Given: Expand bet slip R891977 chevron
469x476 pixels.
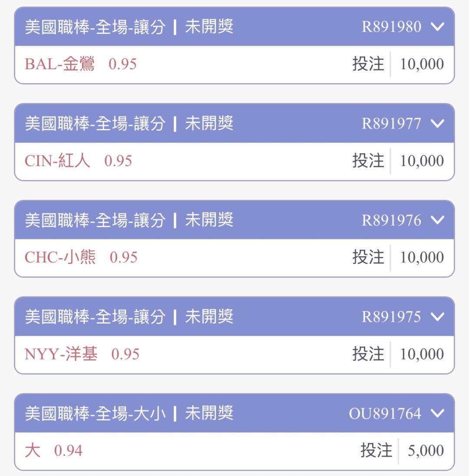Looking at the screenshot, I should coord(437,124).
